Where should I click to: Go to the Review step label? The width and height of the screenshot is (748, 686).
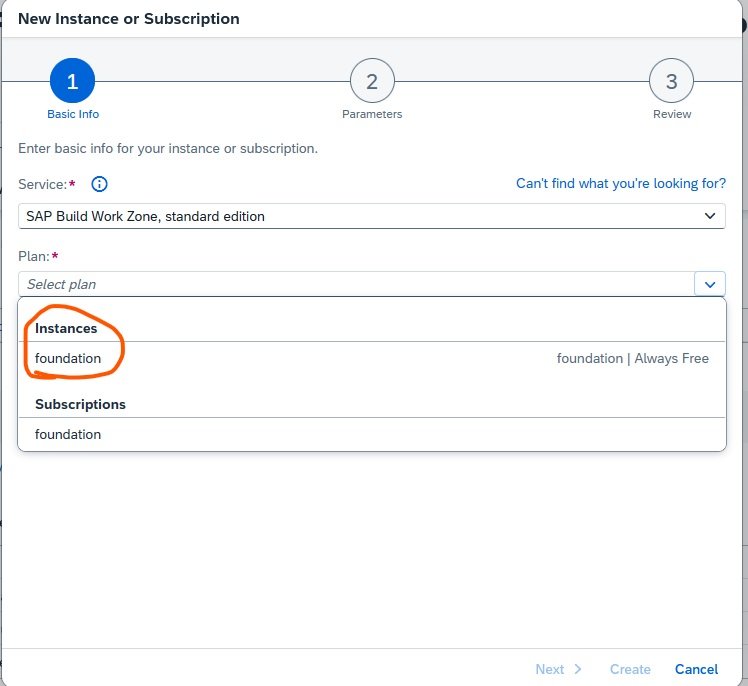(x=672, y=114)
